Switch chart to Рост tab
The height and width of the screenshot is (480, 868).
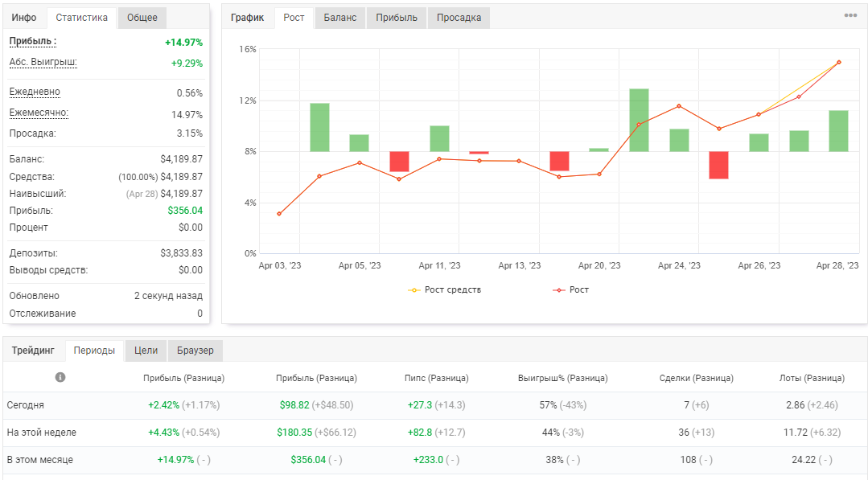[294, 18]
